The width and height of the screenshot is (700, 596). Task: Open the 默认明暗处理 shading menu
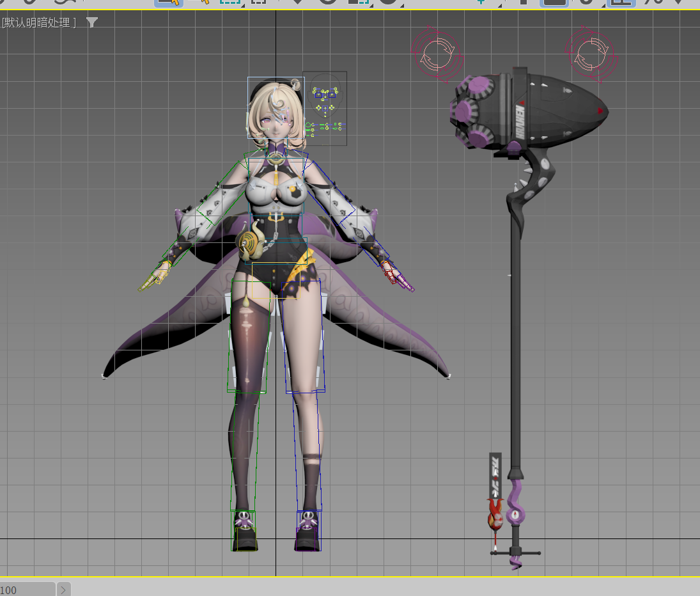(x=40, y=23)
